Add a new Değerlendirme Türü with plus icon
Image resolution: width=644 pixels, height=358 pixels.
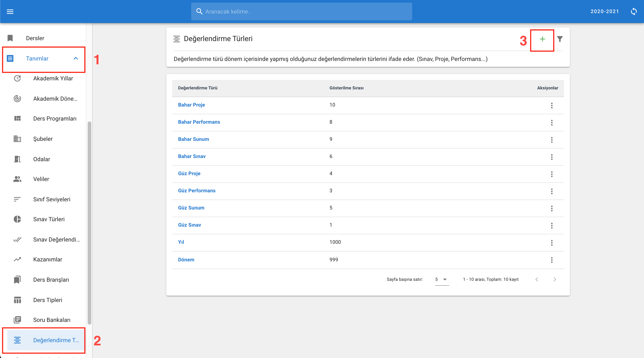tap(542, 39)
